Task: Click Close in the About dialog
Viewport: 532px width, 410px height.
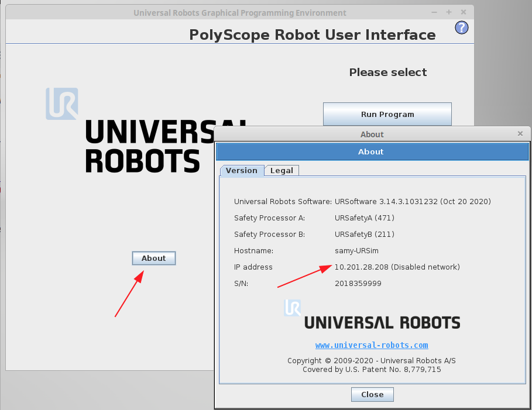Action: [372, 394]
